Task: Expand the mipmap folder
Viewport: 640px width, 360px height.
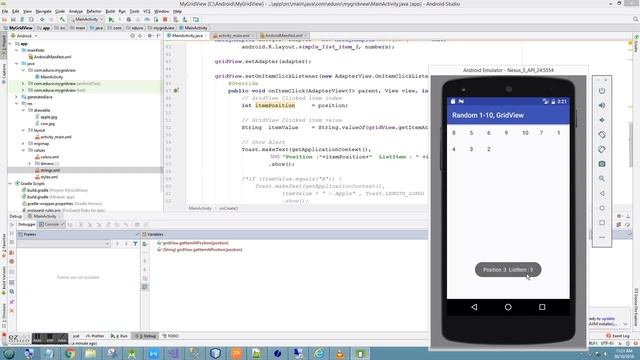Action: (x=23, y=144)
